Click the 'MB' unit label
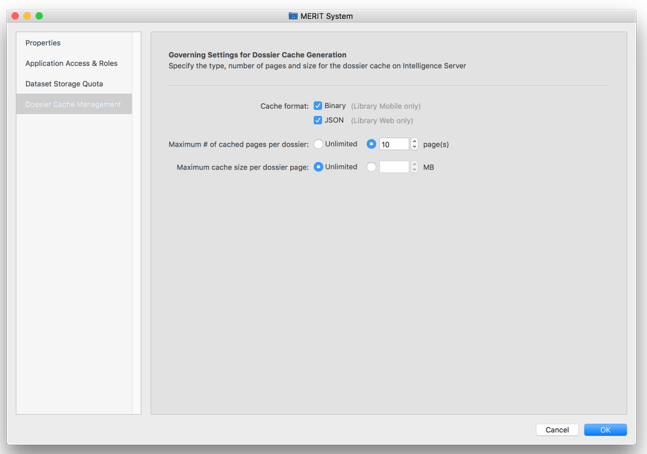This screenshot has width=647, height=454. 428,167
